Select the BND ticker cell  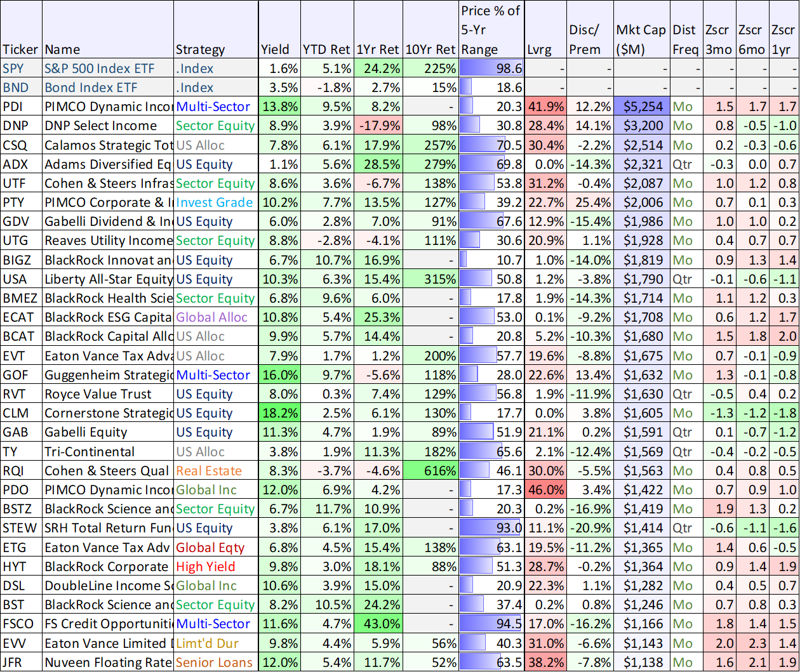point(21,88)
